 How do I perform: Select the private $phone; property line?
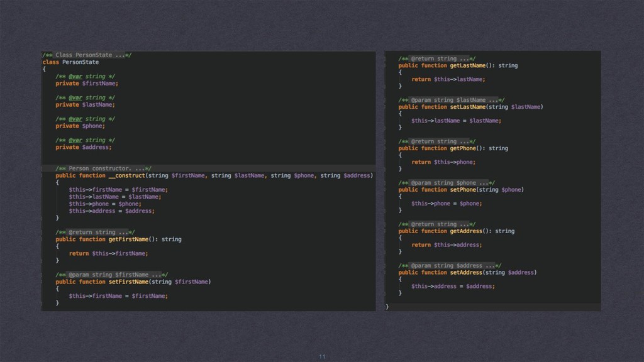80,126
